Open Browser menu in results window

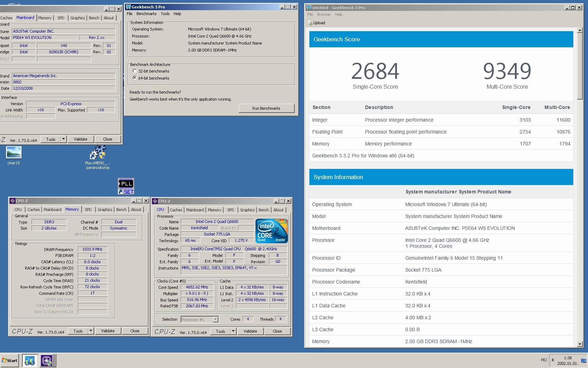pos(324,15)
